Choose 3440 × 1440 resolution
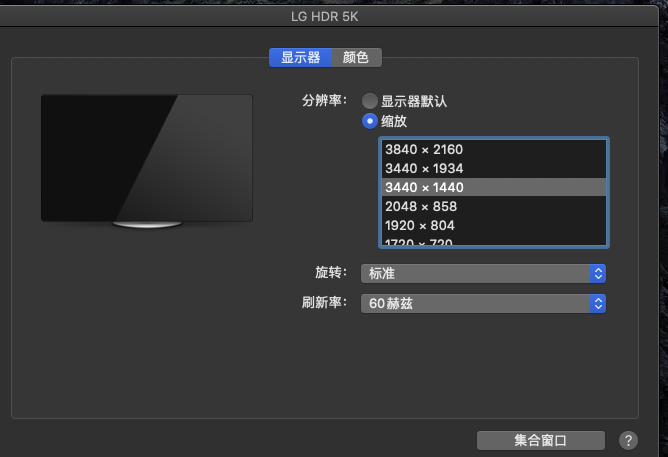 pyautogui.click(x=493, y=187)
